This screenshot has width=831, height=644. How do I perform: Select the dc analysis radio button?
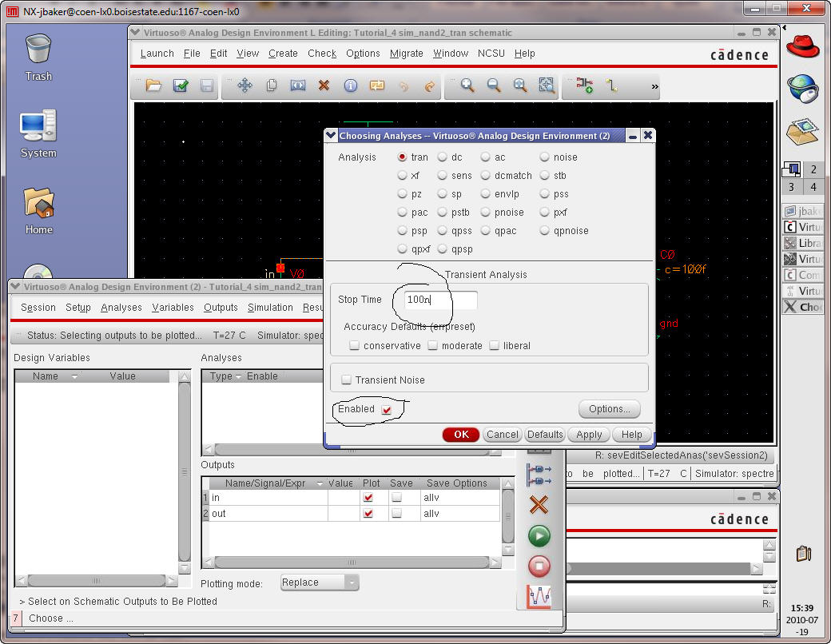[442, 157]
